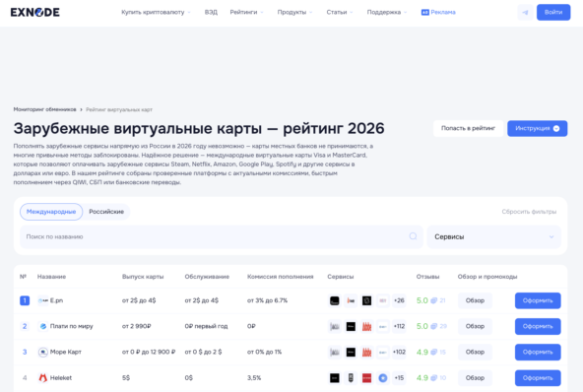Open Обзор for Море Карт

[475, 353]
